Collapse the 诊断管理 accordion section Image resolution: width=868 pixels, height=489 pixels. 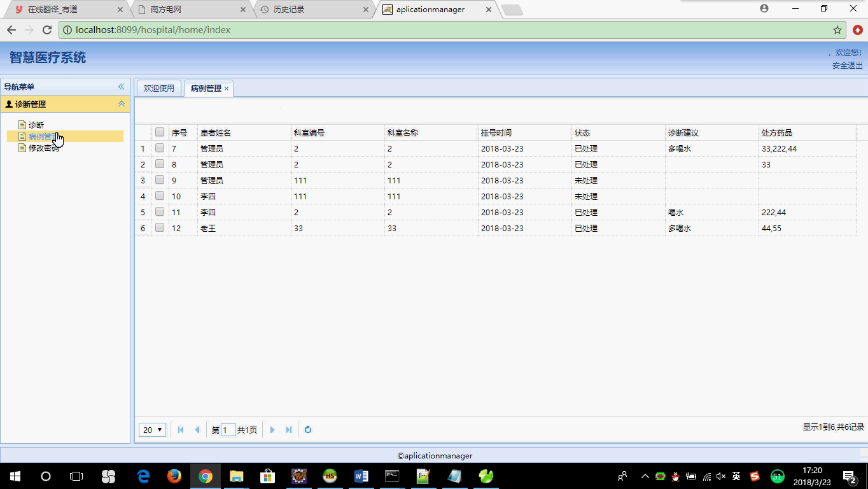tap(121, 104)
